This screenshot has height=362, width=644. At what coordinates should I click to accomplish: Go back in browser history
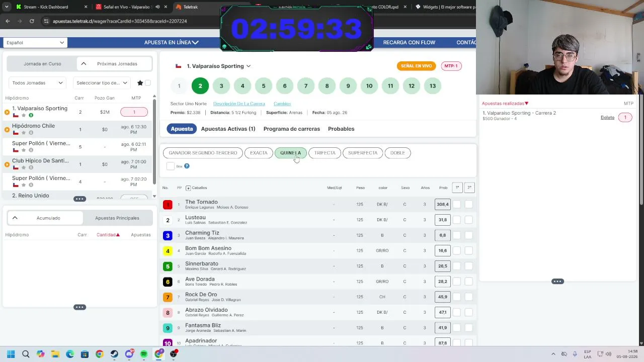click(x=8, y=21)
